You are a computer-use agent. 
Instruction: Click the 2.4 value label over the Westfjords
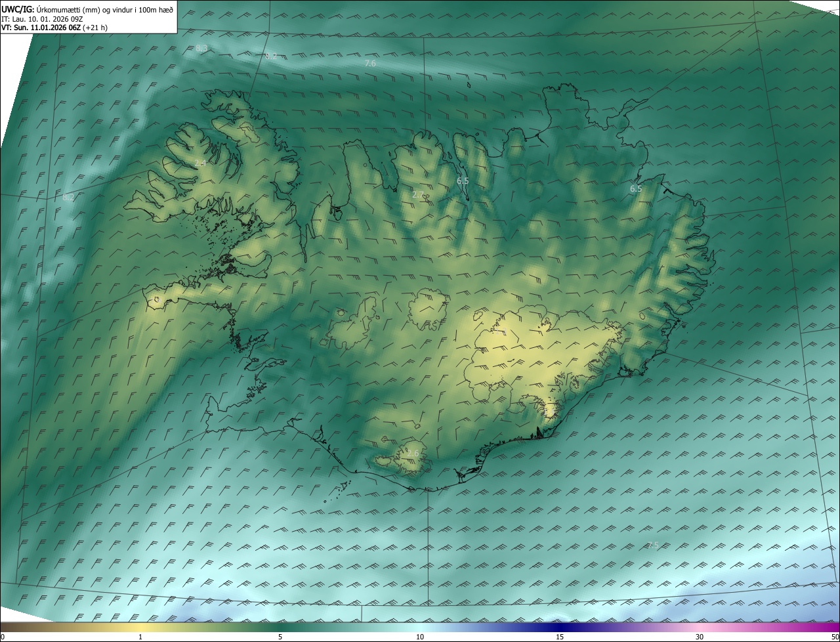tap(200, 163)
